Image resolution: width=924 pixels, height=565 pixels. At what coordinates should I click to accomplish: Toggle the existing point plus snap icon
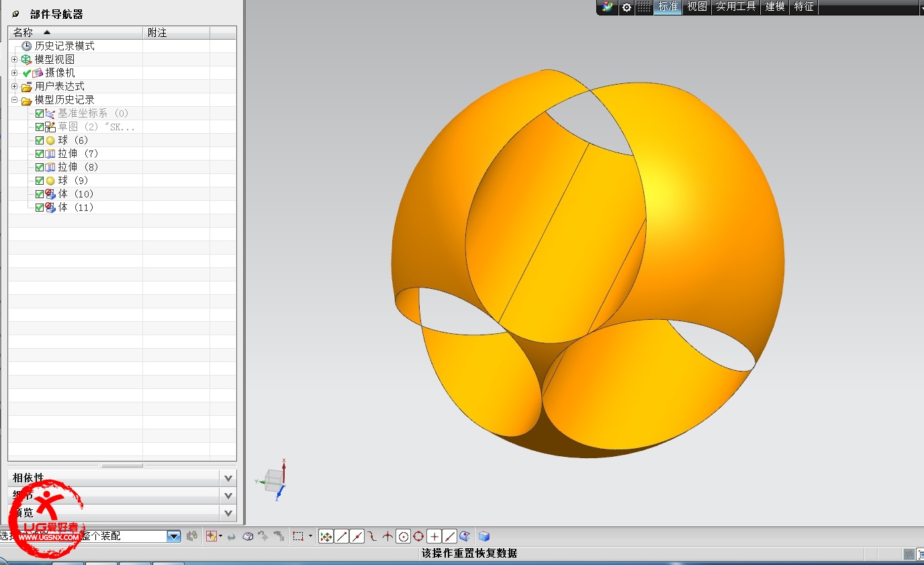pos(434,536)
